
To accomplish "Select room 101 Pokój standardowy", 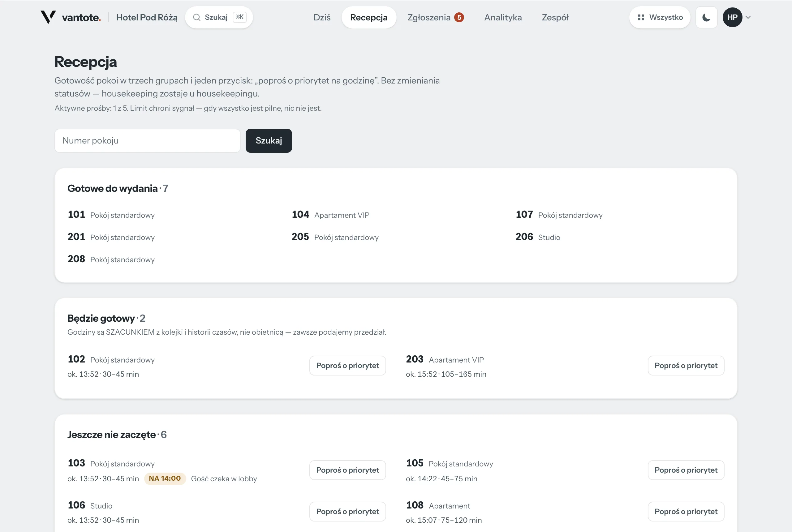I will 111,214.
